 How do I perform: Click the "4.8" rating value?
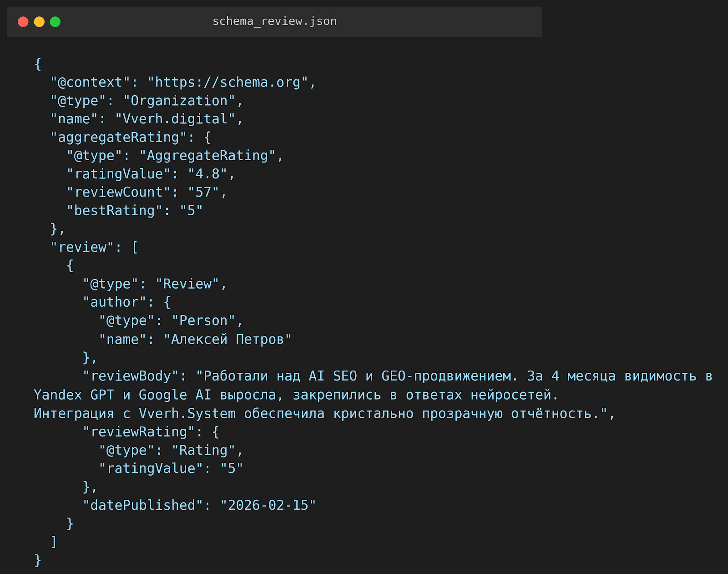(x=207, y=174)
